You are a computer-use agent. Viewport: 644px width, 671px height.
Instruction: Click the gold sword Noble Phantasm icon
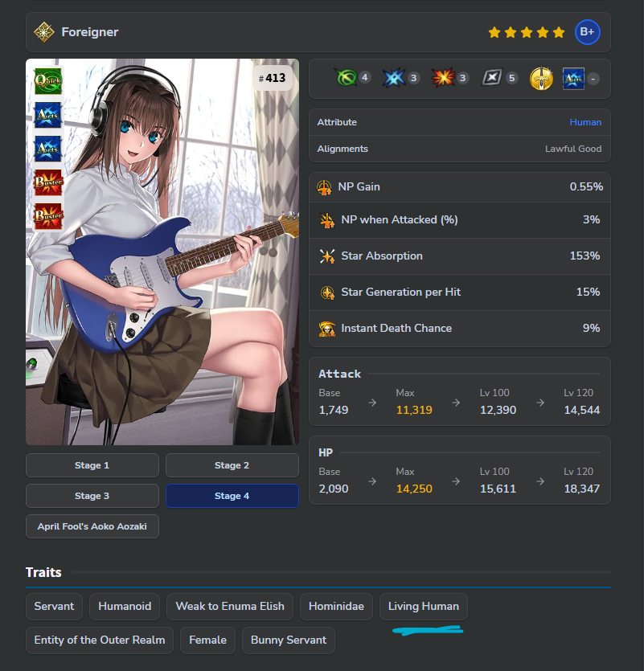pyautogui.click(x=541, y=78)
